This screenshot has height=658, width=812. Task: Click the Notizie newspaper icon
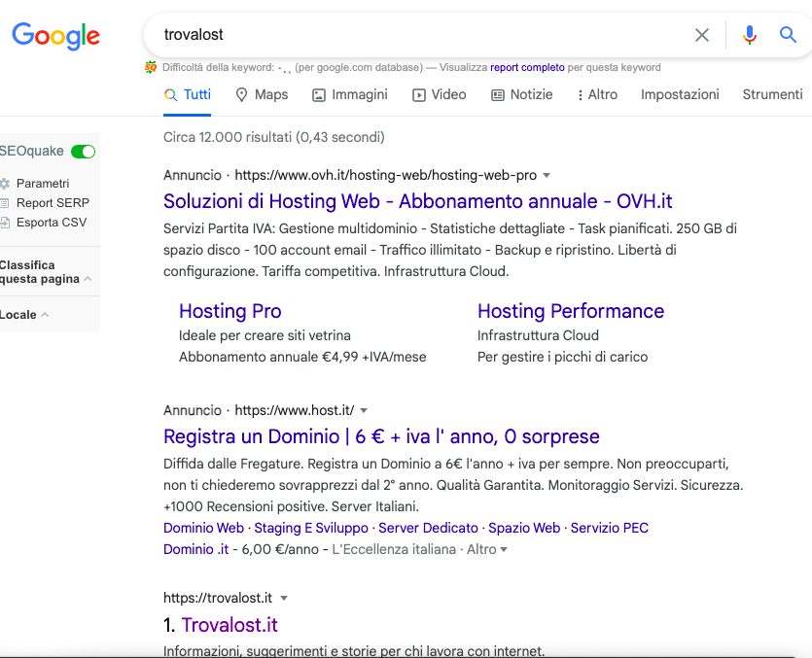[x=498, y=95]
